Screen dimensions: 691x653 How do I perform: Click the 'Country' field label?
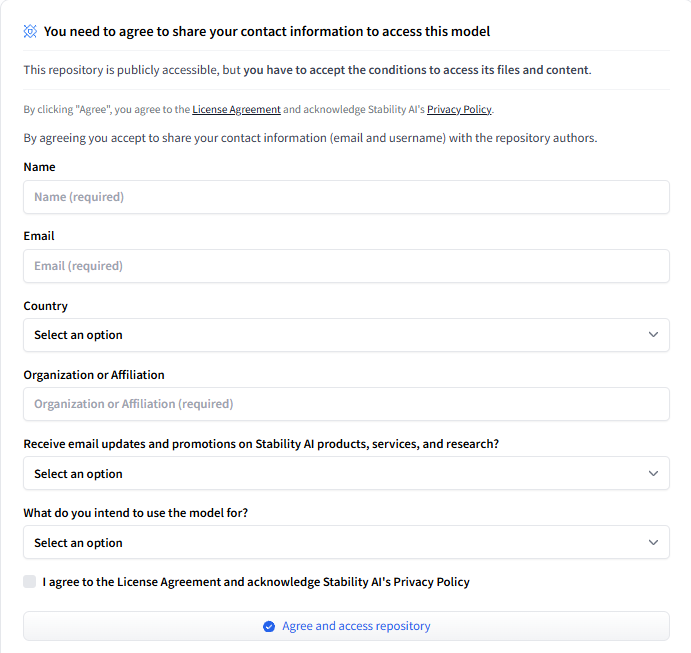click(x=46, y=306)
